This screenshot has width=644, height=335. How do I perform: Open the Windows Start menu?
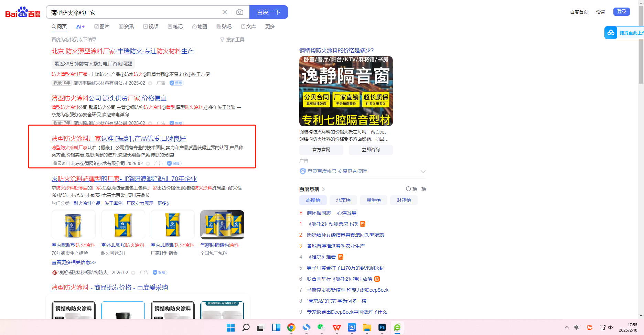[230, 327]
